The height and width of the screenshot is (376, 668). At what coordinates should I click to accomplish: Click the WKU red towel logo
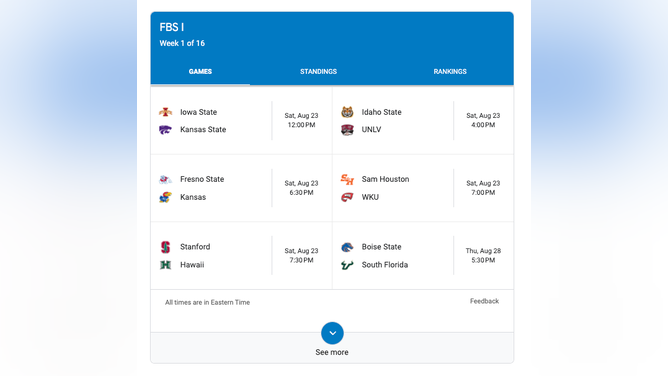click(x=347, y=197)
